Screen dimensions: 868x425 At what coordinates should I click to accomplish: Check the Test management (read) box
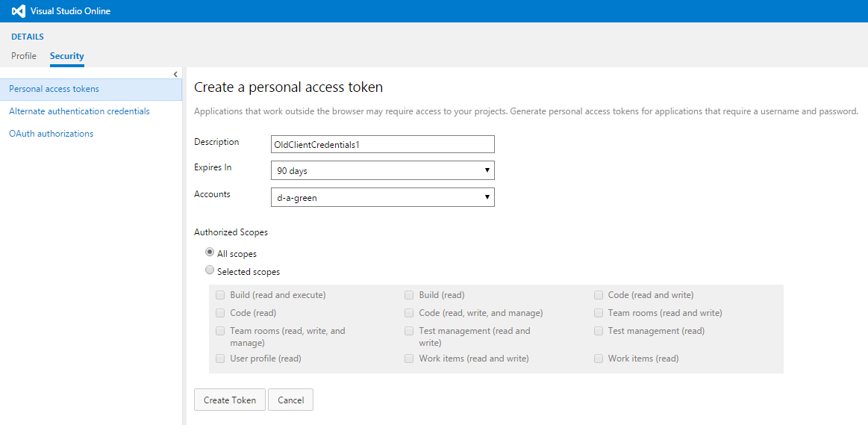(599, 331)
